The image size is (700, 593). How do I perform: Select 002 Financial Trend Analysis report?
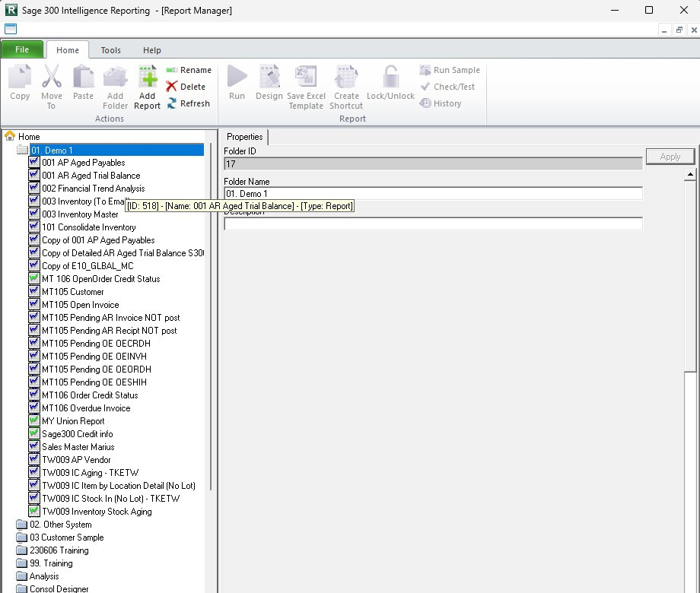(94, 189)
